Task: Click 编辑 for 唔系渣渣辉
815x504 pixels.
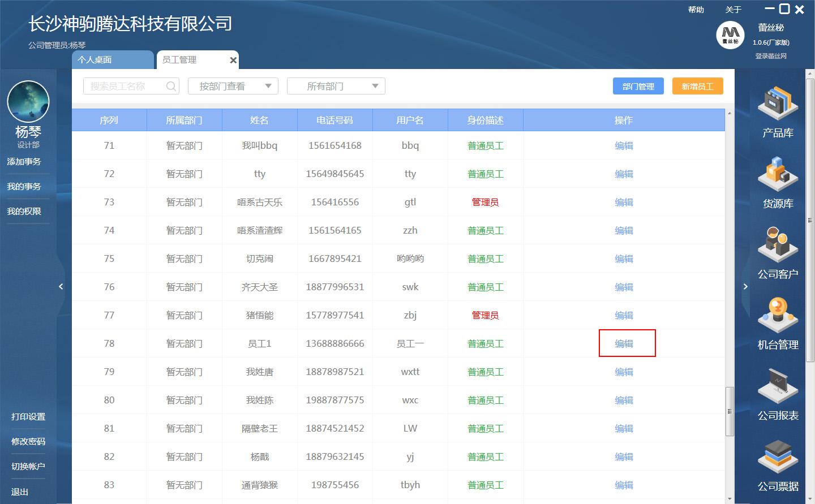Action: pyautogui.click(x=624, y=230)
